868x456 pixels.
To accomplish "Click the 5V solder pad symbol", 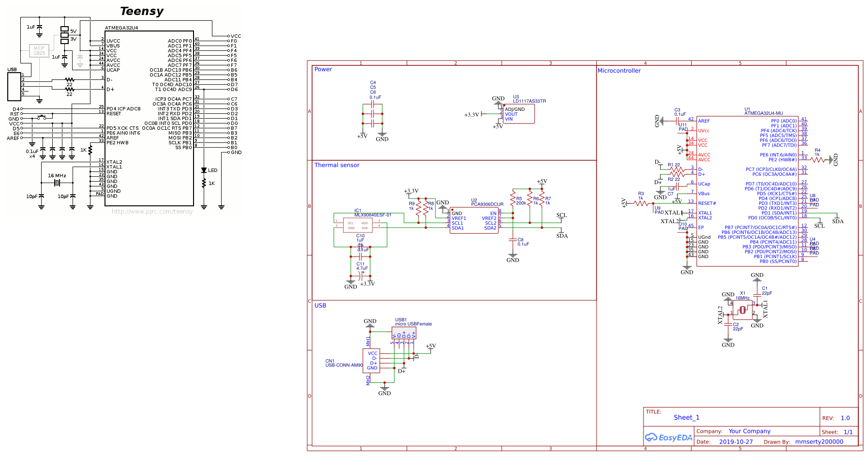I will click(x=64, y=29).
